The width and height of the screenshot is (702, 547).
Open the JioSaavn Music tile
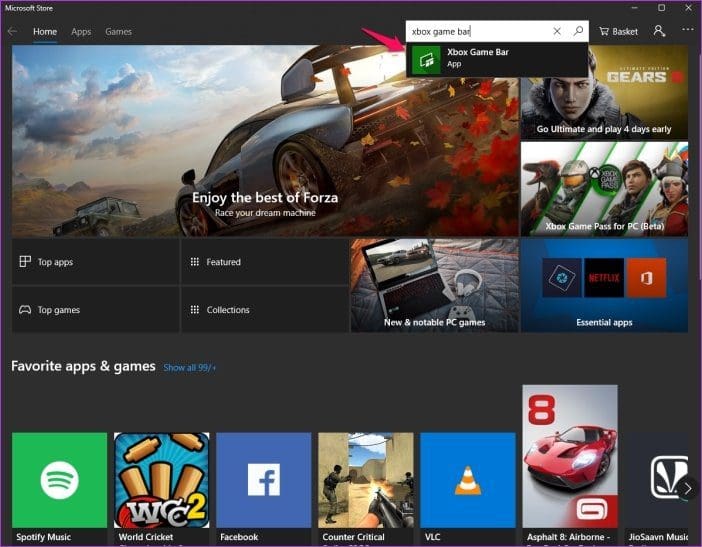tap(656, 488)
